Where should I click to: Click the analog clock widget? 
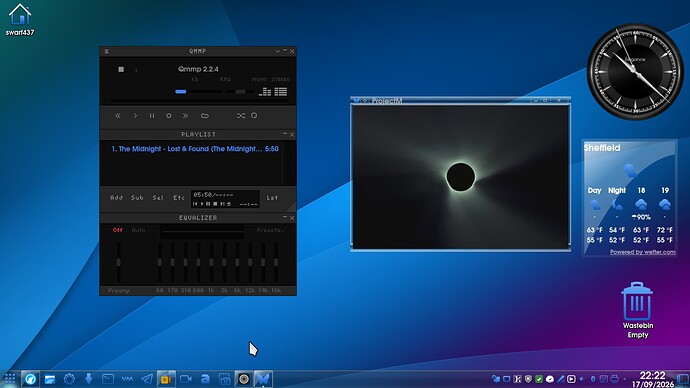(635, 71)
